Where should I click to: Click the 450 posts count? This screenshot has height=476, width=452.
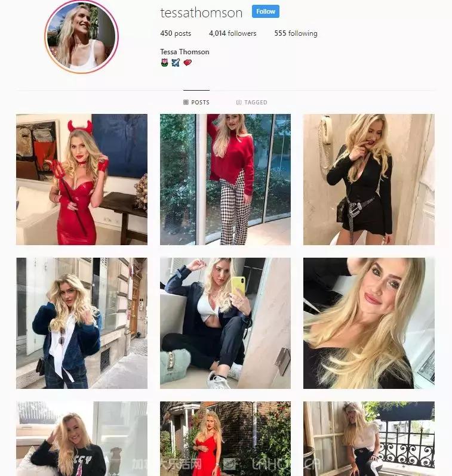pyautogui.click(x=176, y=33)
